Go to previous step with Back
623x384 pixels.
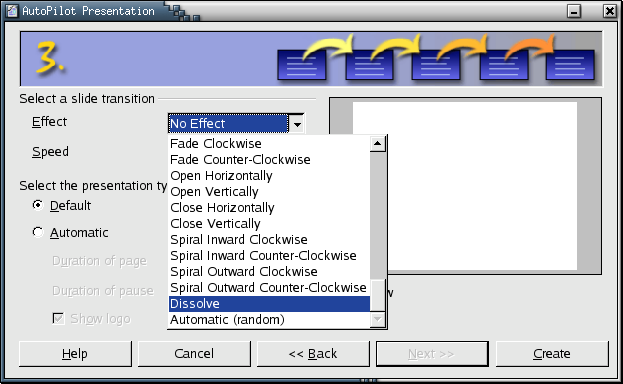pyautogui.click(x=313, y=353)
